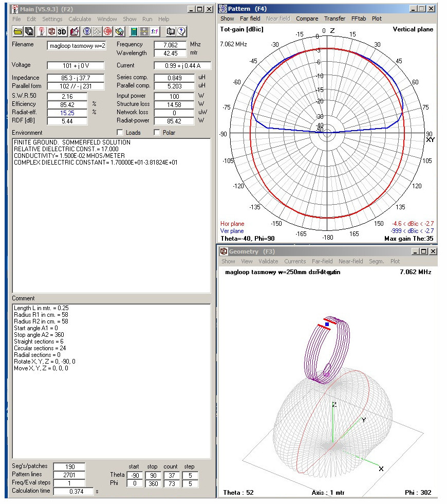Open the Calculate menu in Main window
Viewport: 447px width, 504px height.
80,19
